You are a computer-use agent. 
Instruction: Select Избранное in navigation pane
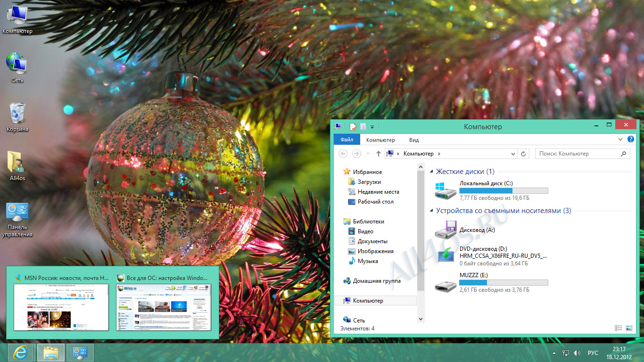point(363,172)
